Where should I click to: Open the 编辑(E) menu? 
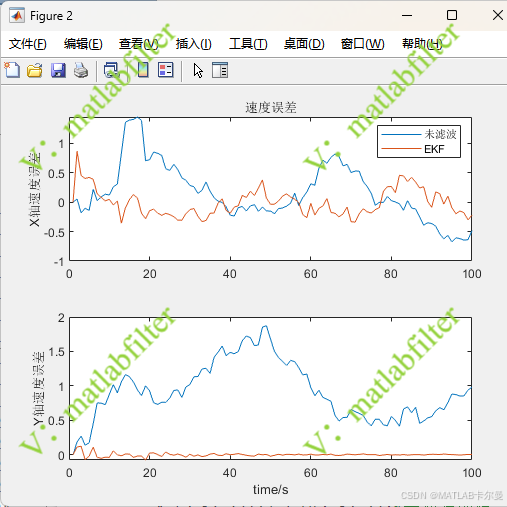(83, 44)
